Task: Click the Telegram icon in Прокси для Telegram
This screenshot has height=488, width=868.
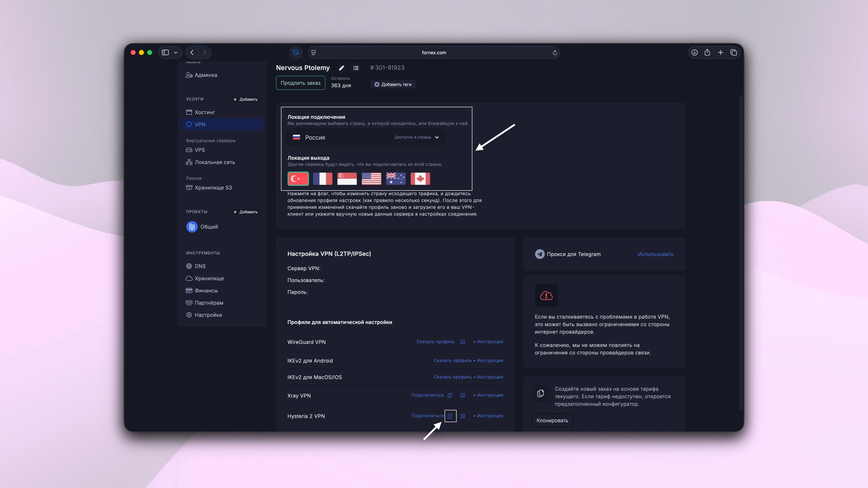Action: [539, 254]
